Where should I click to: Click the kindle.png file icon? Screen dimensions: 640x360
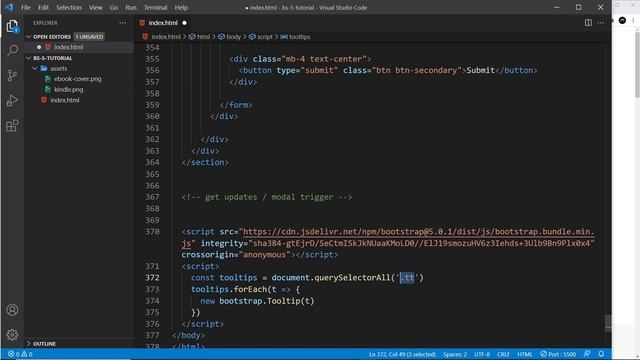pyautogui.click(x=48, y=89)
